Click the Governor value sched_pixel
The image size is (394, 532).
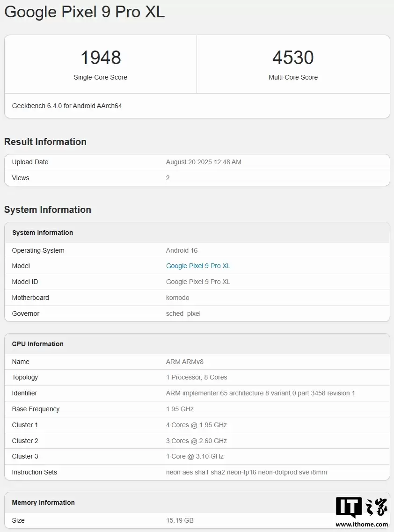183,313
